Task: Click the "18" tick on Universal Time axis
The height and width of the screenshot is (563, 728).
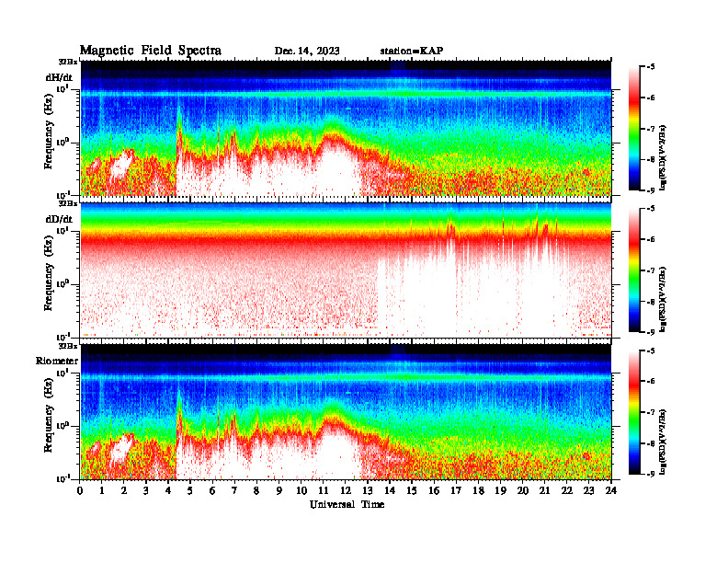Action: (478, 491)
